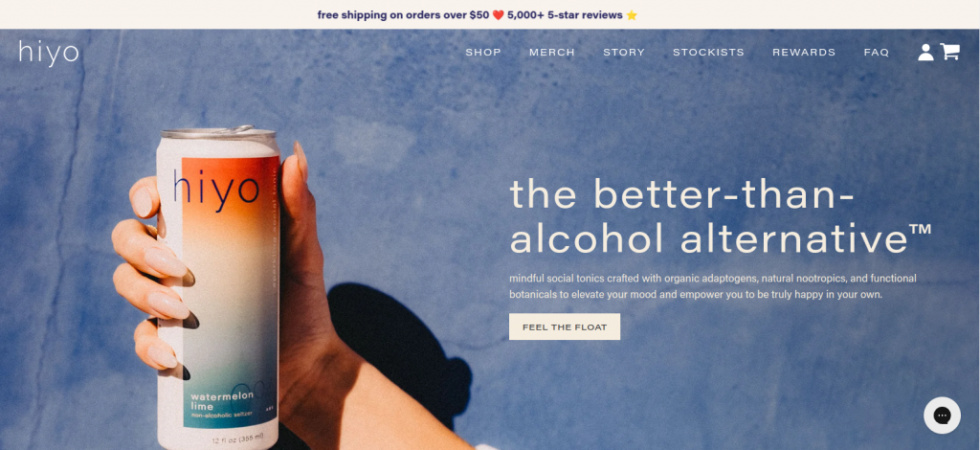Click the mindful social tonics description
Screen dimensions: 980x450
[712, 286]
